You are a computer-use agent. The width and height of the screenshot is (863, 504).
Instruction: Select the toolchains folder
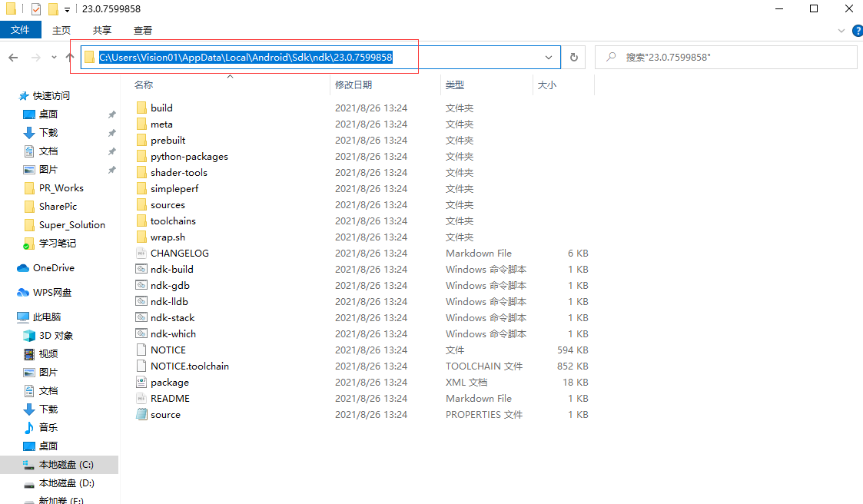pyautogui.click(x=173, y=220)
